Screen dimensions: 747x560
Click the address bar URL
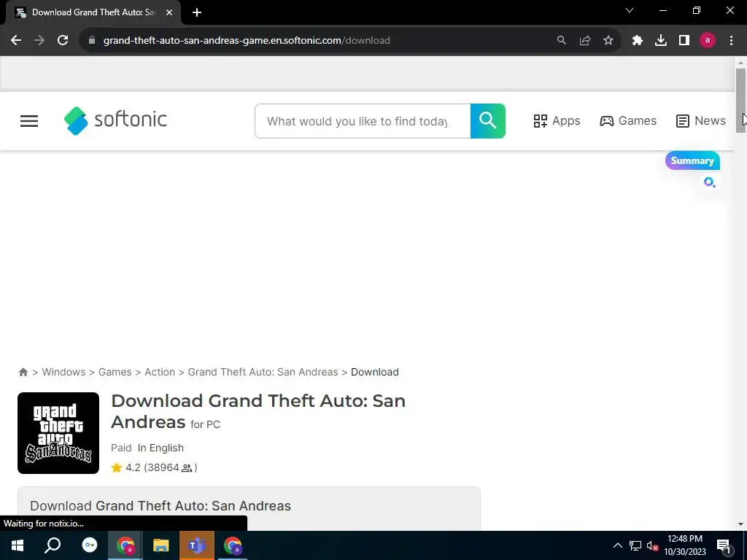point(247,41)
